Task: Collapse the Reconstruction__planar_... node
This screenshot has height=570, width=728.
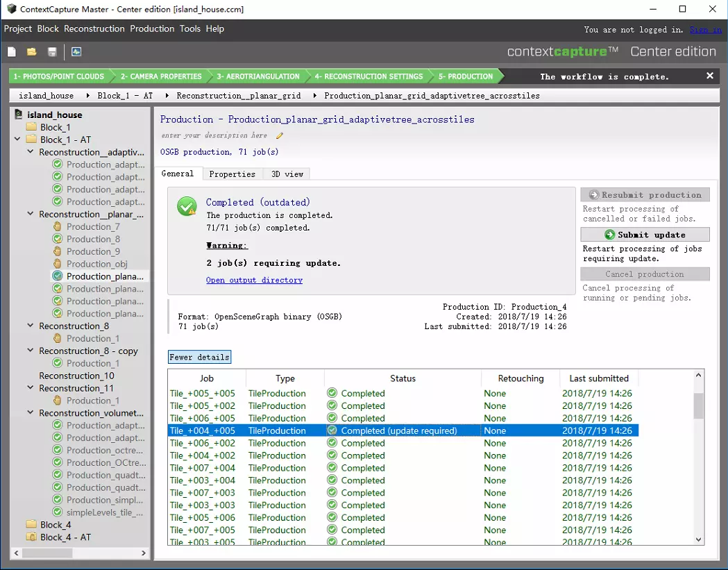Action: (30, 214)
